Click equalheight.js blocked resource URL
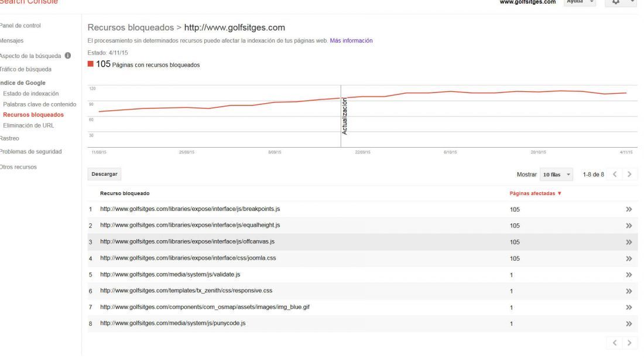Viewport: 644px width, 358px height. coord(190,225)
